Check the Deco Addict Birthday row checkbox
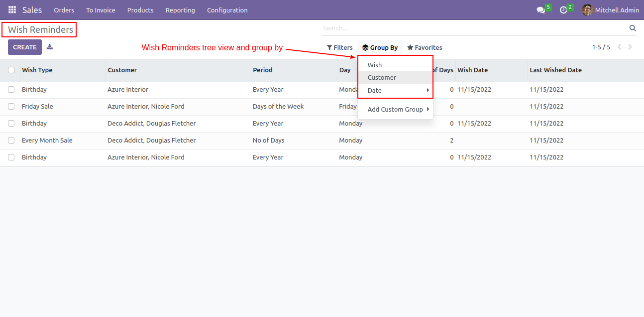The width and height of the screenshot is (644, 317). pyautogui.click(x=11, y=124)
